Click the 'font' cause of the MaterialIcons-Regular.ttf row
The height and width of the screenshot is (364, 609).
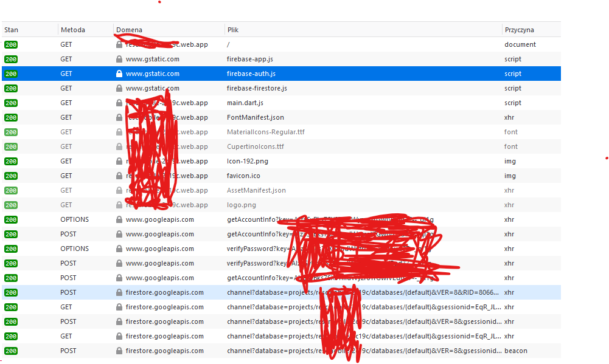[x=510, y=132]
